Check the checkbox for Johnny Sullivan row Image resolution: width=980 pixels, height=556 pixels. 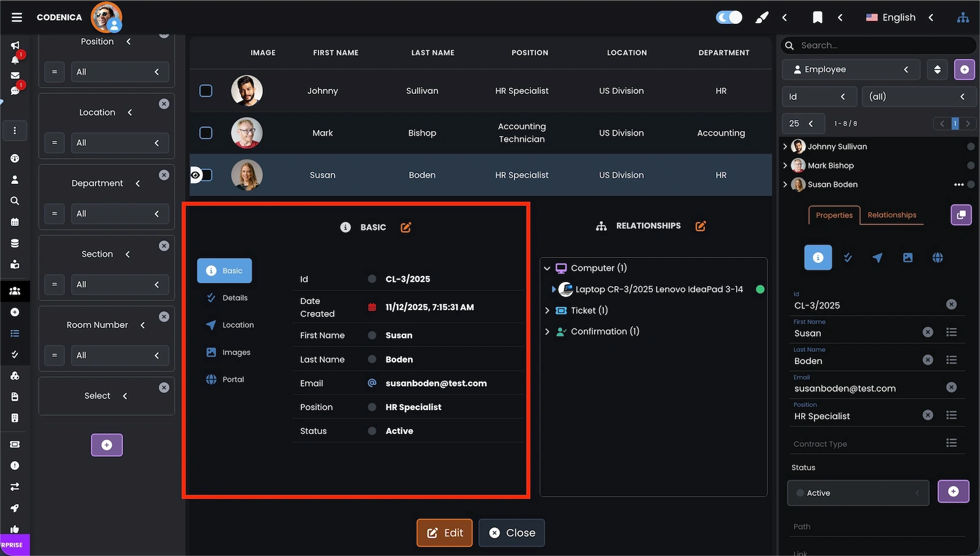click(206, 91)
